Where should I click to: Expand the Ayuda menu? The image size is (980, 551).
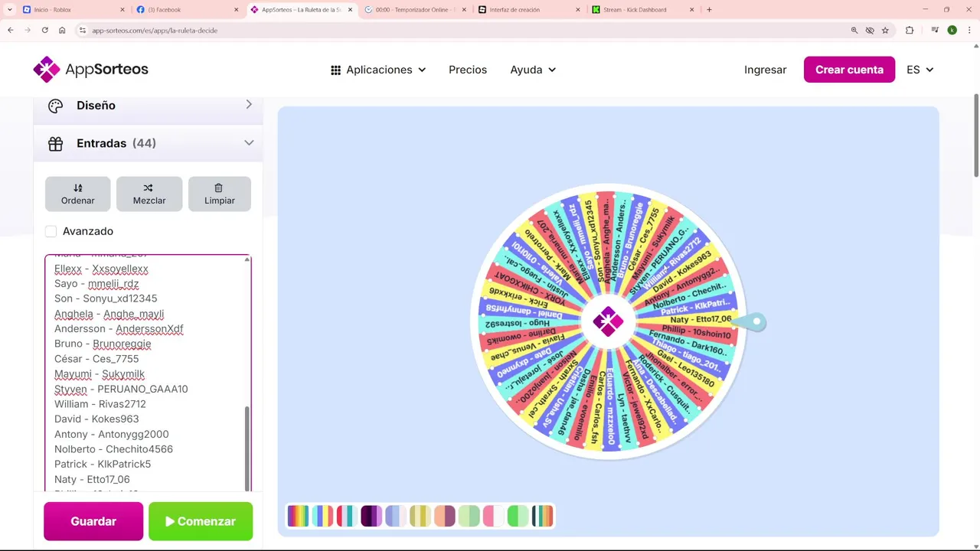pos(533,70)
